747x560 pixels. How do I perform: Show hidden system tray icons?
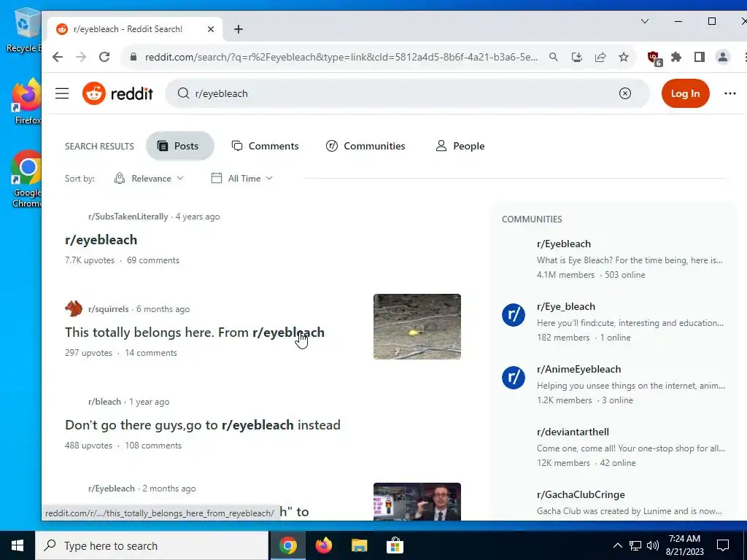click(617, 545)
